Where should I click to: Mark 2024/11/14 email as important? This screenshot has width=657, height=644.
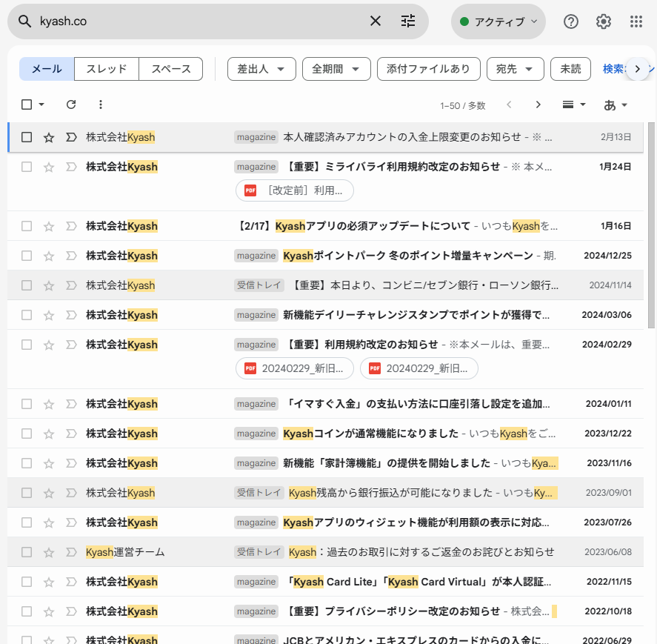pos(71,285)
